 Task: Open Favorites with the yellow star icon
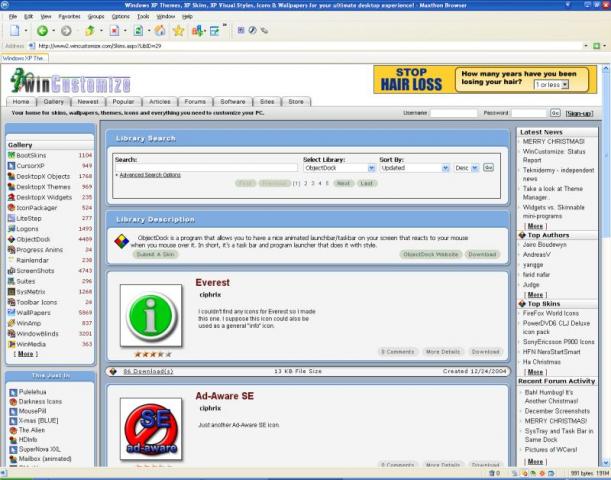coord(178,30)
